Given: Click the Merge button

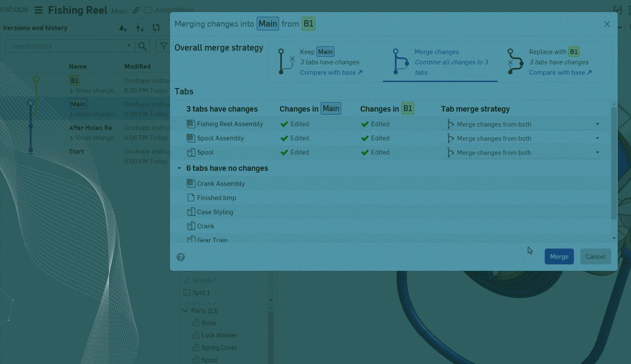Looking at the screenshot, I should (x=559, y=257).
